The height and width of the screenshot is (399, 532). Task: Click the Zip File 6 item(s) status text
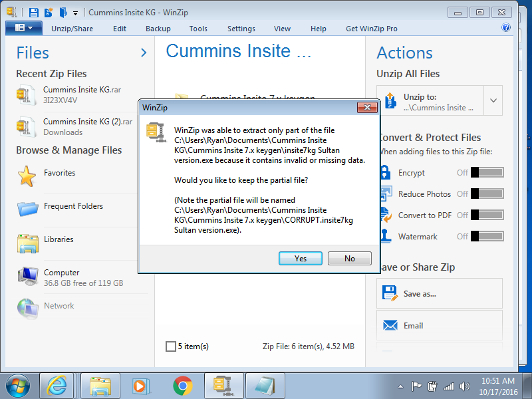coord(308,346)
